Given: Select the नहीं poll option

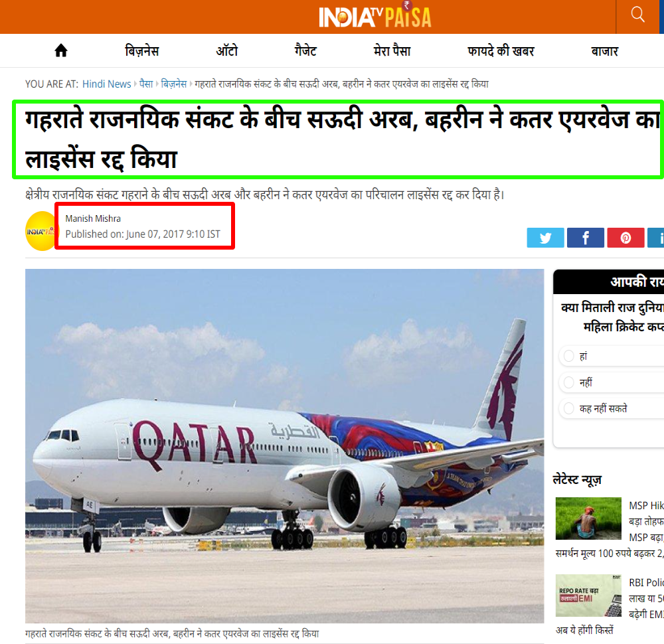Looking at the screenshot, I should pos(569,382).
